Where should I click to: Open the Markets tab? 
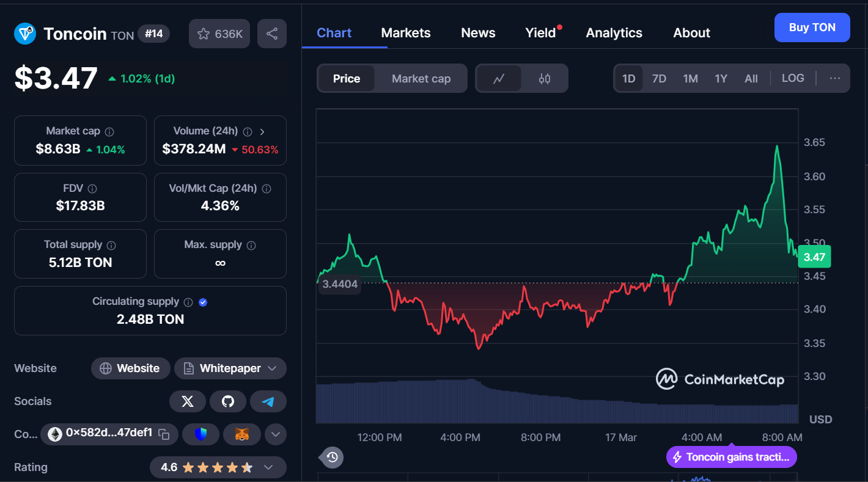406,33
